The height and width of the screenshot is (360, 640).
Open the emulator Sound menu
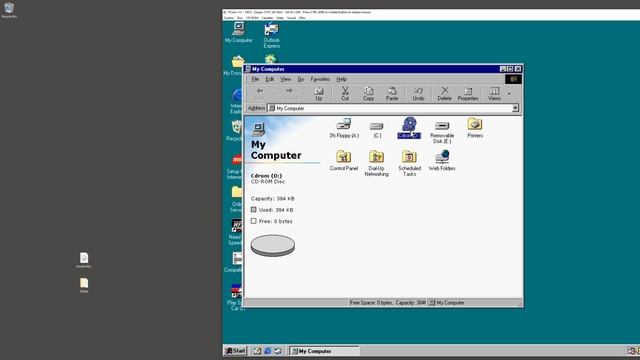pos(291,18)
